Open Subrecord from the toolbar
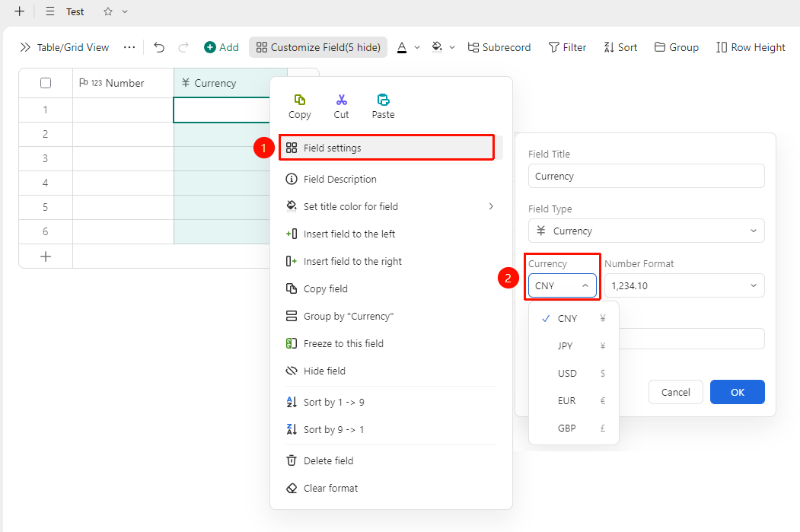 [x=499, y=47]
